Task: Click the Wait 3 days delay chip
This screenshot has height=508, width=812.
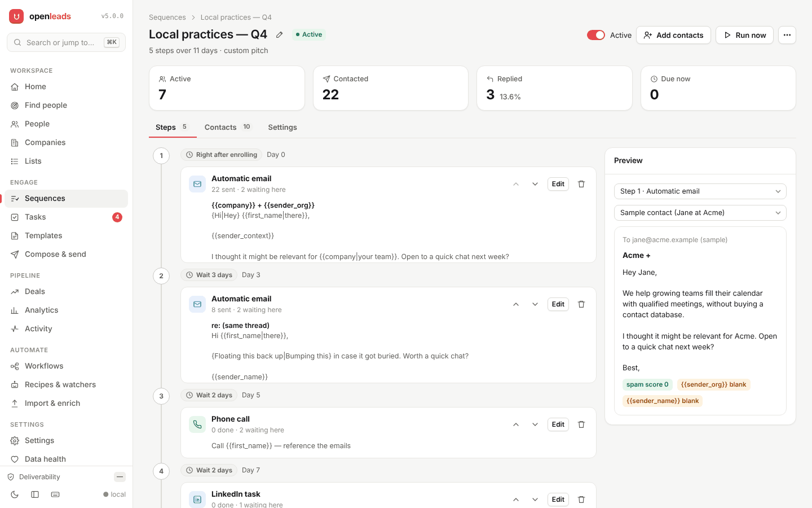Action: pos(209,275)
